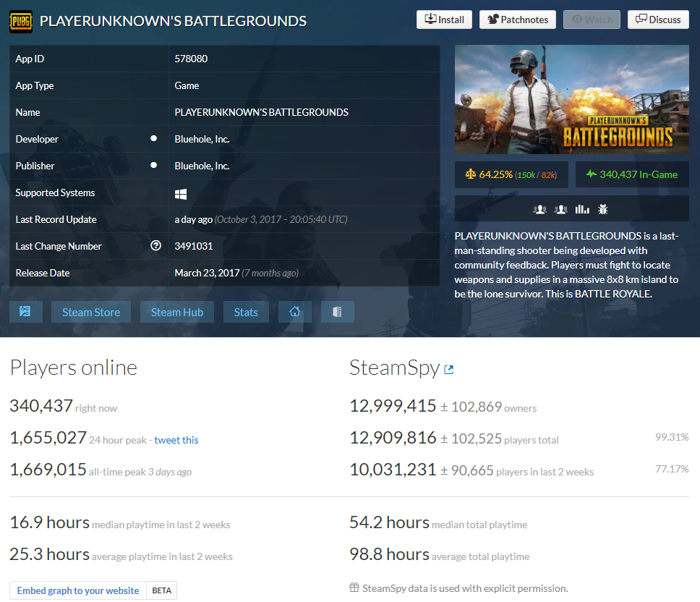Click the 'tweet this' link
700x602 pixels.
pyautogui.click(x=176, y=440)
